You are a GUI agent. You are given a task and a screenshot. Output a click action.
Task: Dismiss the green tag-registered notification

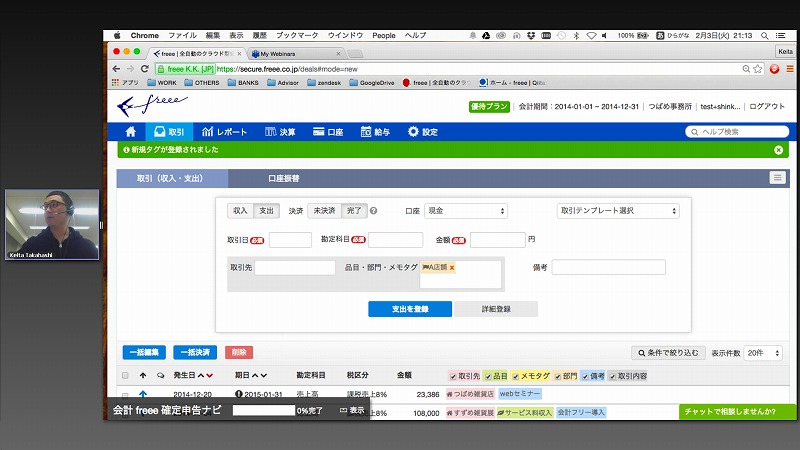point(779,150)
